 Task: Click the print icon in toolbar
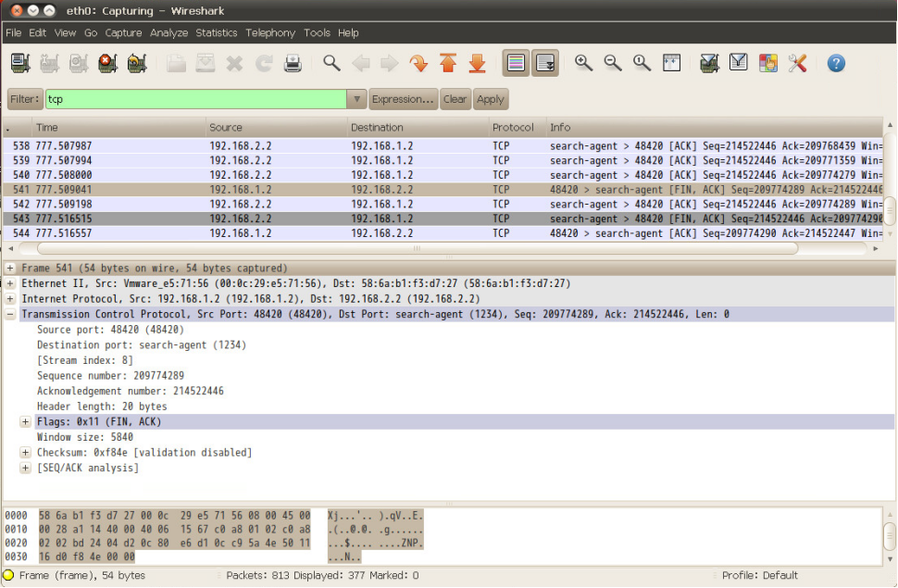click(293, 63)
